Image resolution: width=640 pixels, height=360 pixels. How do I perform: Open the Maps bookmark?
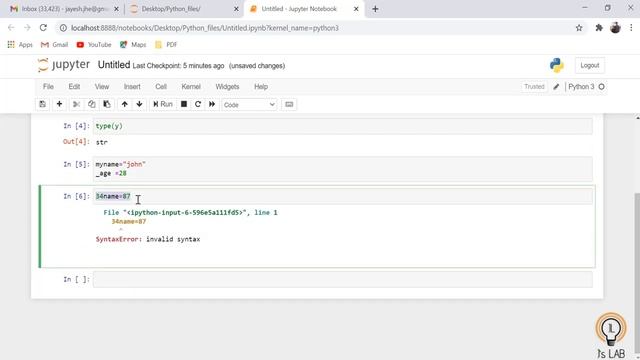[133, 44]
